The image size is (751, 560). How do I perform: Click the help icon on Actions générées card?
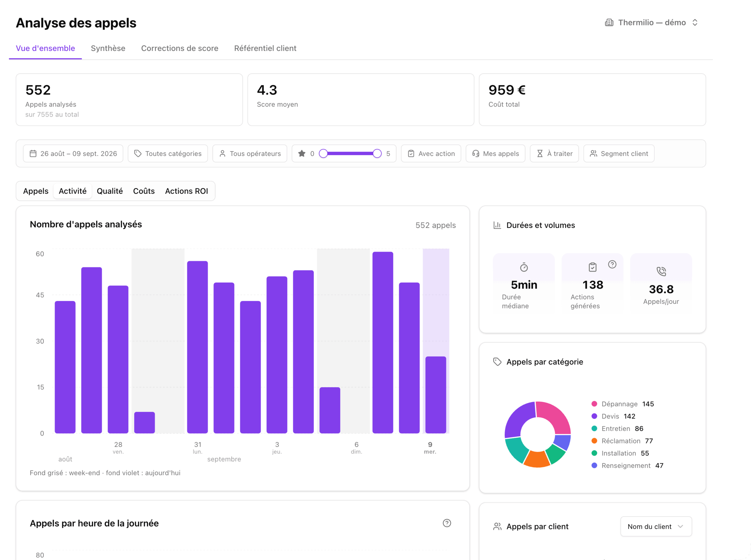tap(612, 265)
